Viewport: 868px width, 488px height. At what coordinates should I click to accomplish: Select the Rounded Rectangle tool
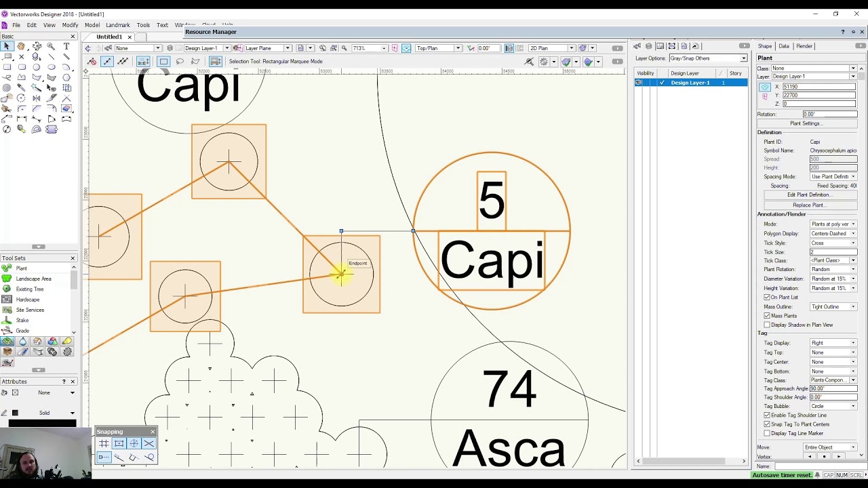pyautogui.click(x=22, y=67)
